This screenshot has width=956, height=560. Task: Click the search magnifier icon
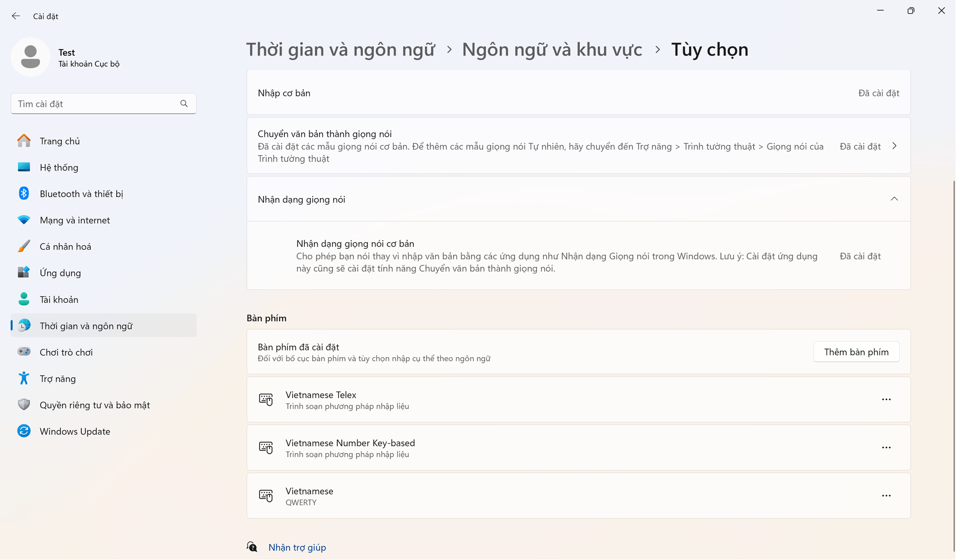click(184, 104)
